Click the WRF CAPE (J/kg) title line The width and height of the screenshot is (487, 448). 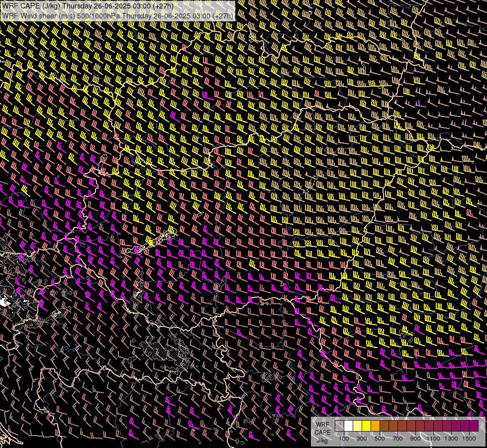click(x=88, y=6)
